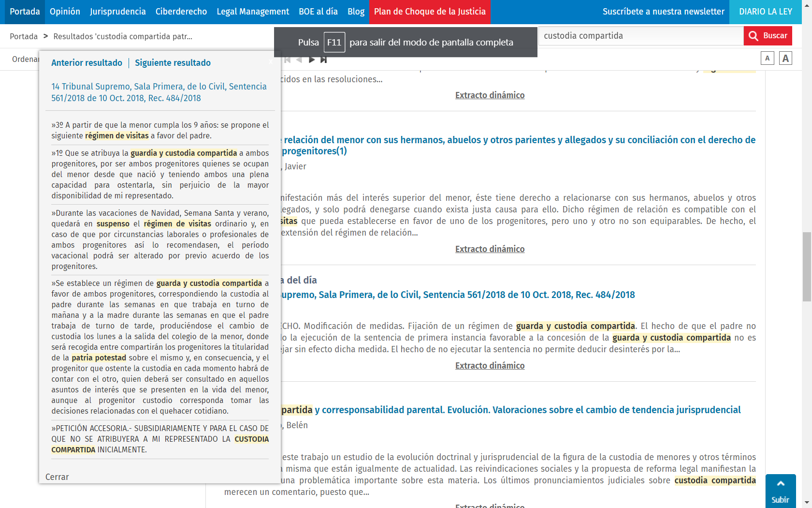This screenshot has height=508, width=812.
Task: Click popup excerpt '»PETICIÓN ACCESORIA.- SUBSIDIARIAMENTE'
Action: pyautogui.click(x=160, y=439)
